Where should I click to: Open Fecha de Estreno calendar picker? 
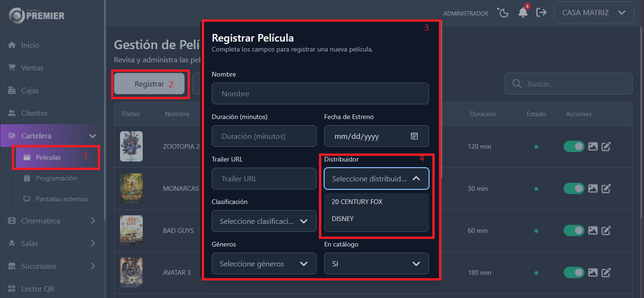(x=414, y=136)
